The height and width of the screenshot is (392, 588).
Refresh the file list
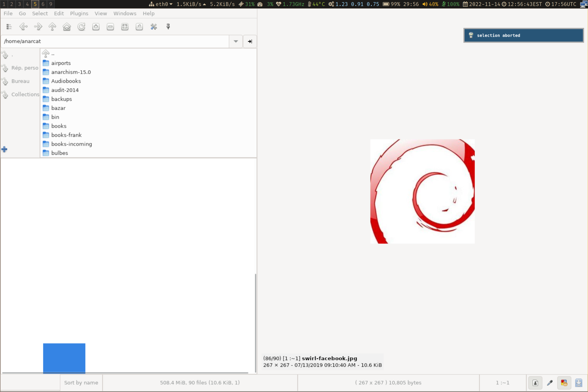coord(81,27)
